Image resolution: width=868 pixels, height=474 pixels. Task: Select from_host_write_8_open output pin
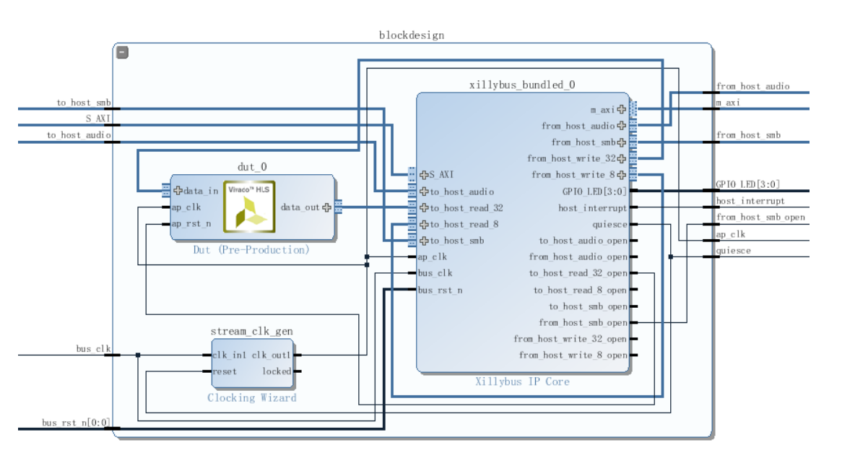[x=573, y=355]
